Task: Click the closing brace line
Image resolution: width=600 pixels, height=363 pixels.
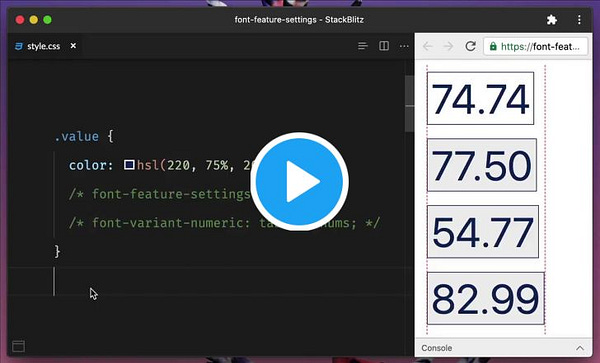Action: pos(57,251)
